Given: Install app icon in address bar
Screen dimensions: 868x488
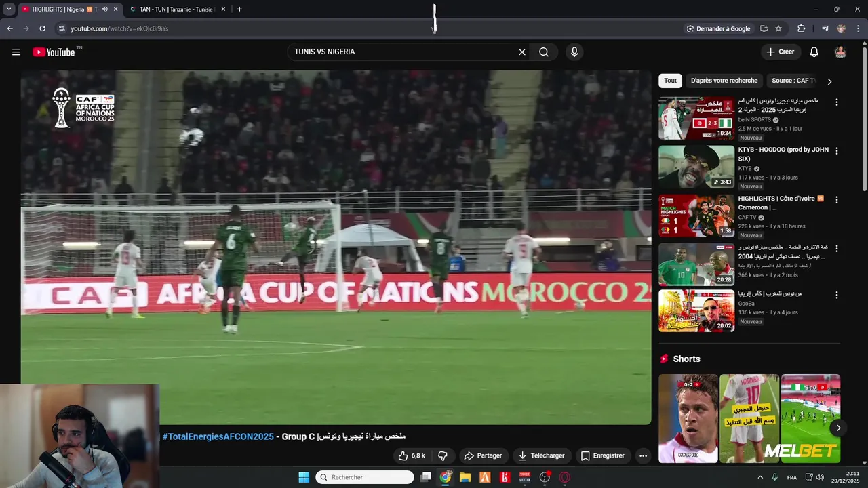Looking at the screenshot, I should (x=764, y=28).
